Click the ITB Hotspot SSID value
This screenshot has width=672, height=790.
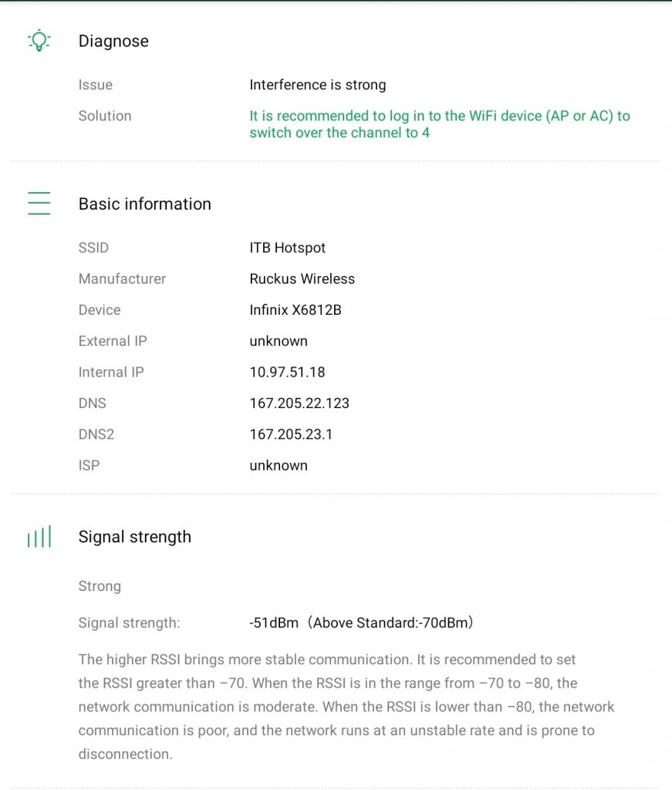pos(287,248)
